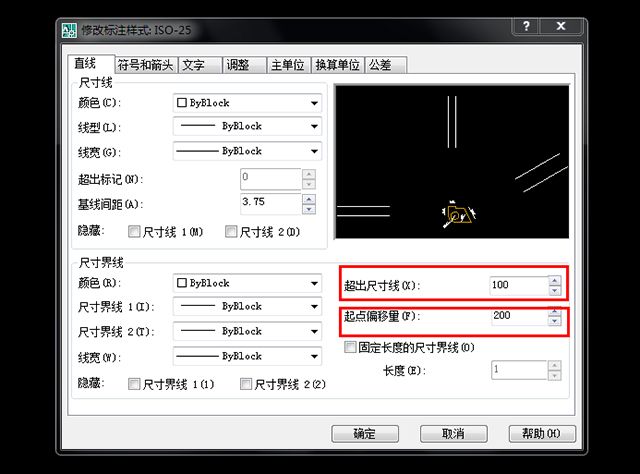Switch to the 文字 tab
This screenshot has height=474, width=640.
199,65
